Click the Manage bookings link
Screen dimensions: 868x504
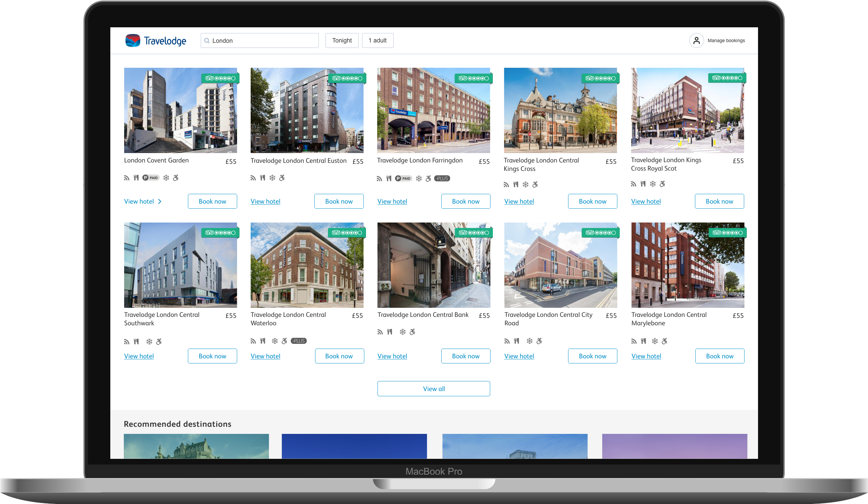click(726, 40)
